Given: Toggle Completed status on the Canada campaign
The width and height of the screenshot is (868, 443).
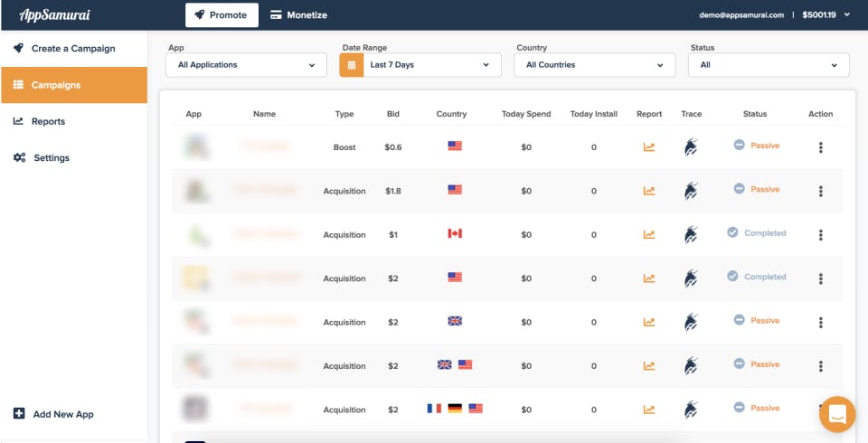Looking at the screenshot, I should [x=756, y=233].
